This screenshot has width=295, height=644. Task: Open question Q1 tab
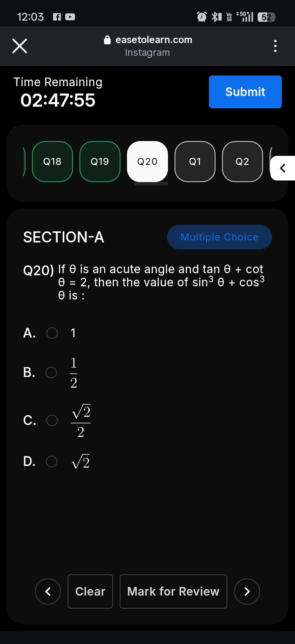click(x=195, y=162)
